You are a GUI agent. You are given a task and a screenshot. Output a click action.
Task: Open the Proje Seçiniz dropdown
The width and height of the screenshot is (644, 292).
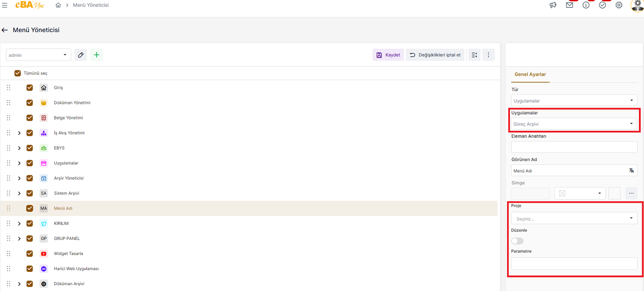coord(574,218)
